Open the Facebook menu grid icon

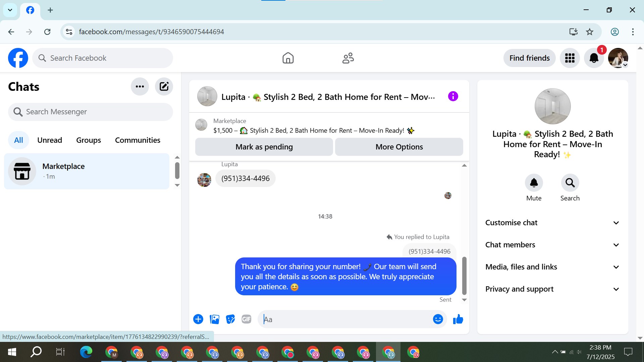click(x=570, y=58)
